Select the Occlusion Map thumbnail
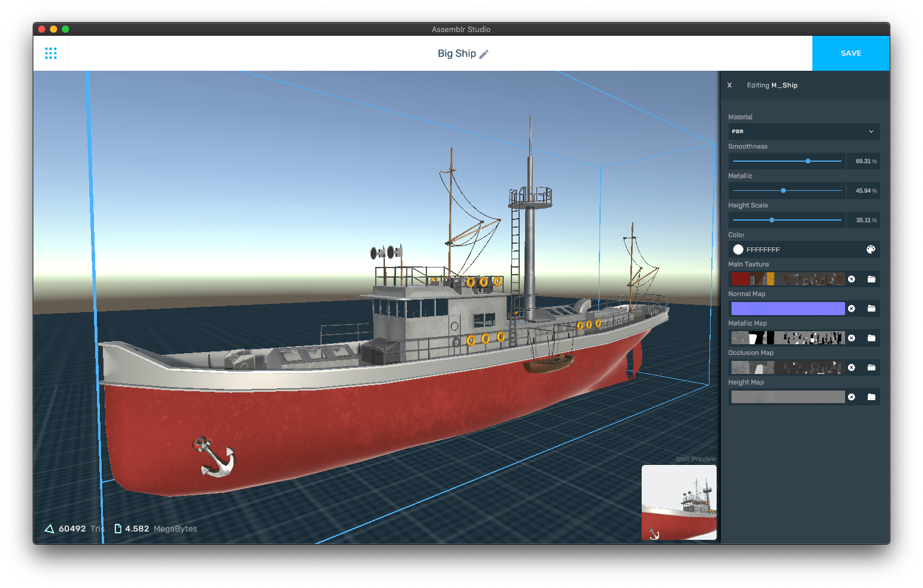 pyautogui.click(x=787, y=367)
